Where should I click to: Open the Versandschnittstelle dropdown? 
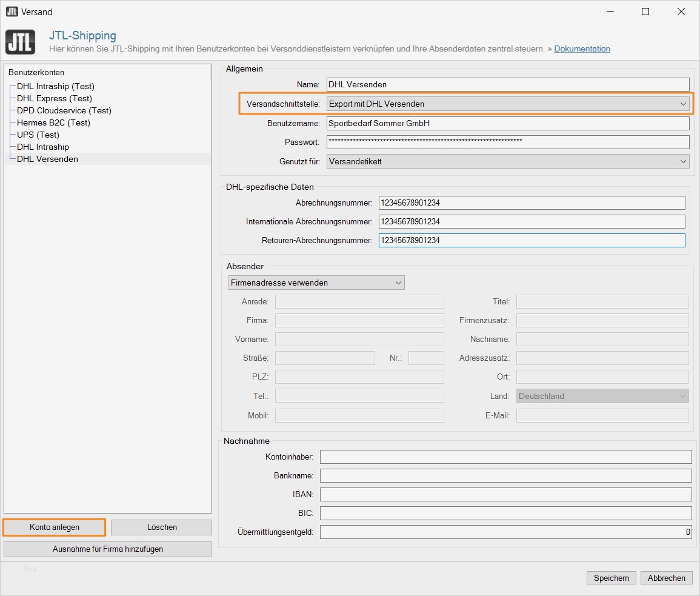(507, 104)
